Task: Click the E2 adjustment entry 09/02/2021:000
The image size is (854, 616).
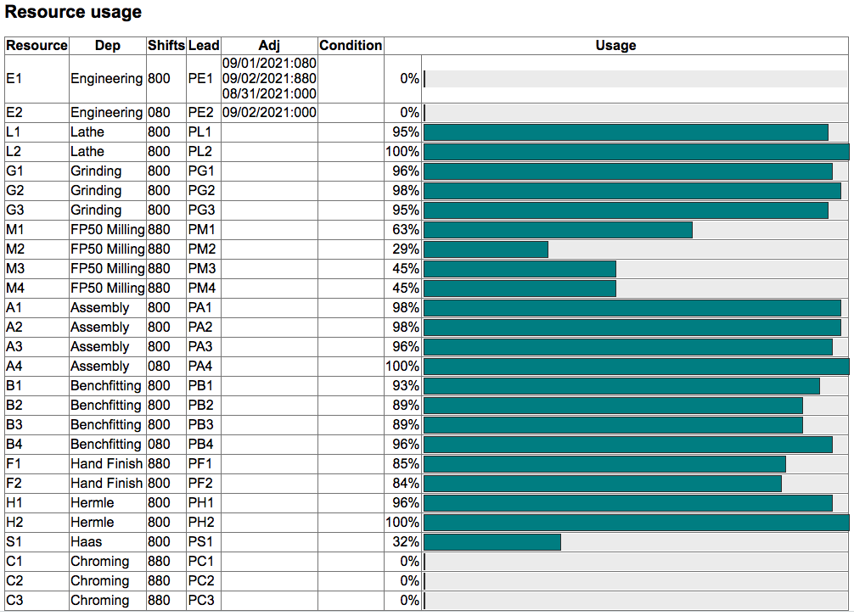Action: pos(269,113)
